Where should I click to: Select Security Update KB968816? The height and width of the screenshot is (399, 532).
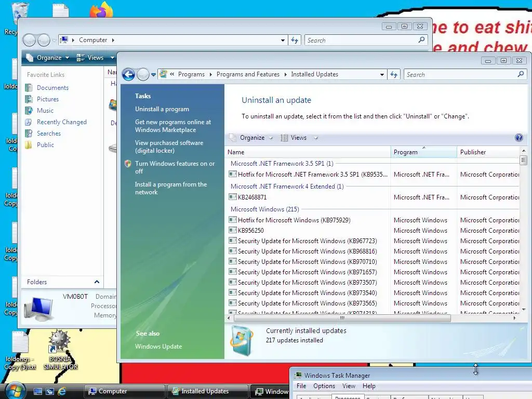(x=374, y=251)
